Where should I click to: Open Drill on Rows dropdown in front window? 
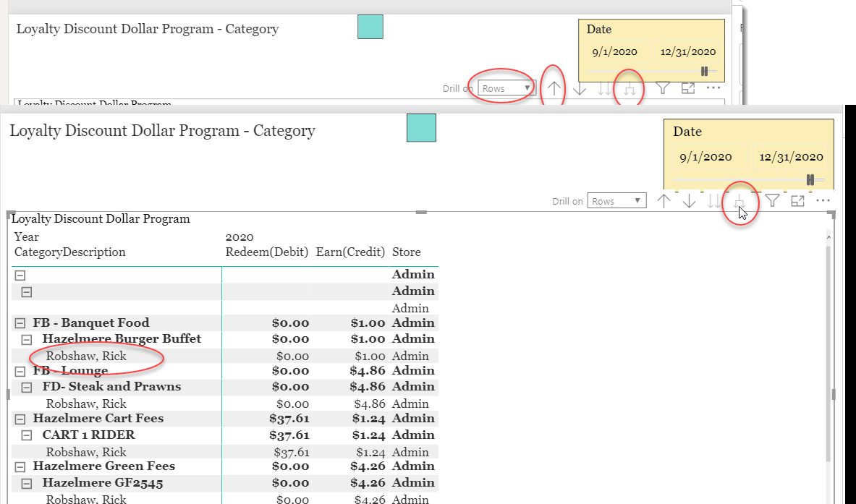[x=617, y=201]
